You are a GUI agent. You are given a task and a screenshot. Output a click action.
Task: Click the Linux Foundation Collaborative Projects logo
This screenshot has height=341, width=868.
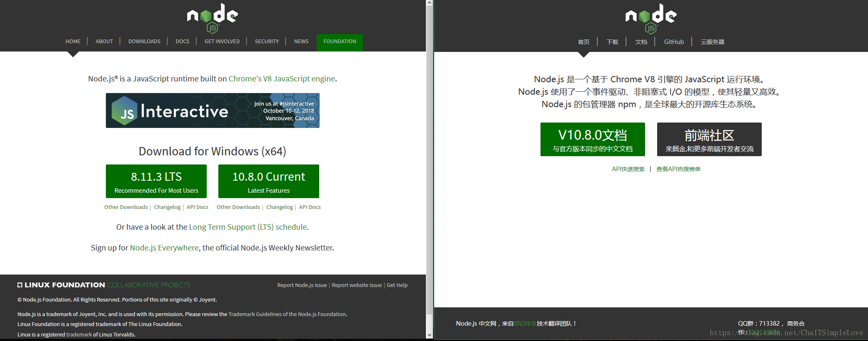click(104, 285)
